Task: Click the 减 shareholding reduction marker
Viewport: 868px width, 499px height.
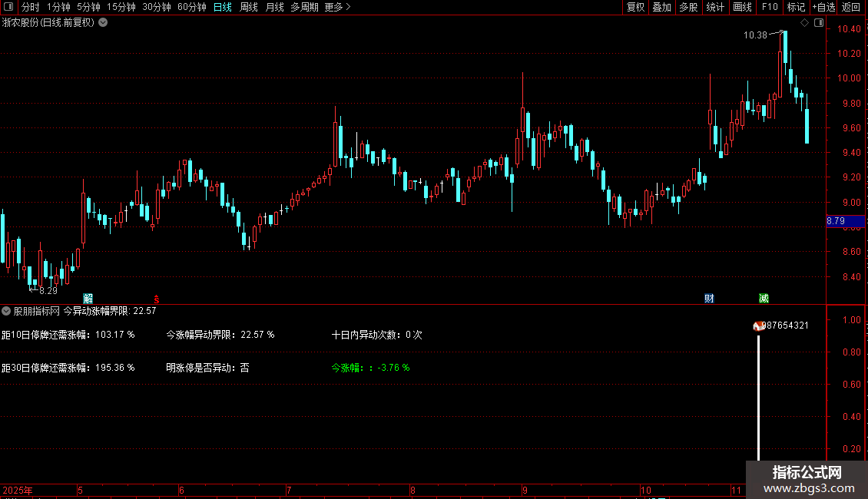Action: (x=764, y=299)
